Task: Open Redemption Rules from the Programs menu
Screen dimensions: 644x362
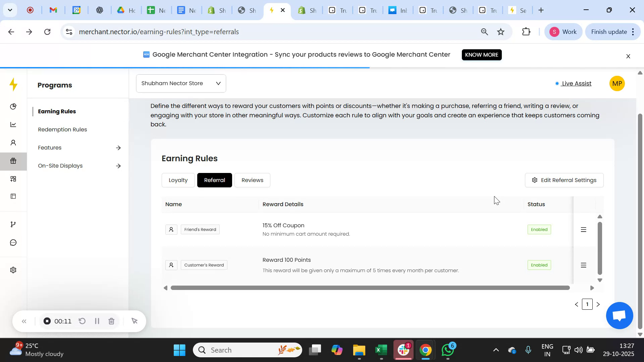Action: click(62, 129)
